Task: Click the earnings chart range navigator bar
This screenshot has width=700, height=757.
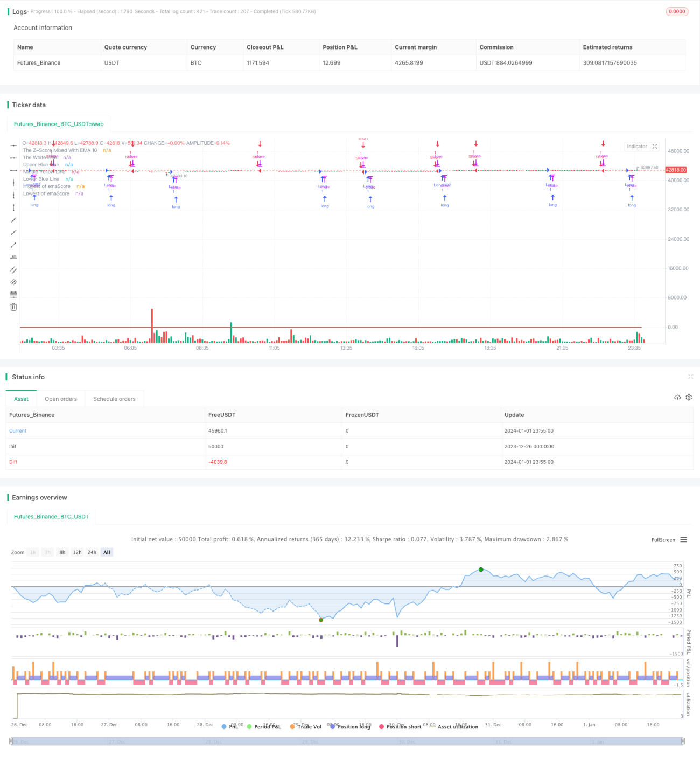Action: [x=347, y=741]
